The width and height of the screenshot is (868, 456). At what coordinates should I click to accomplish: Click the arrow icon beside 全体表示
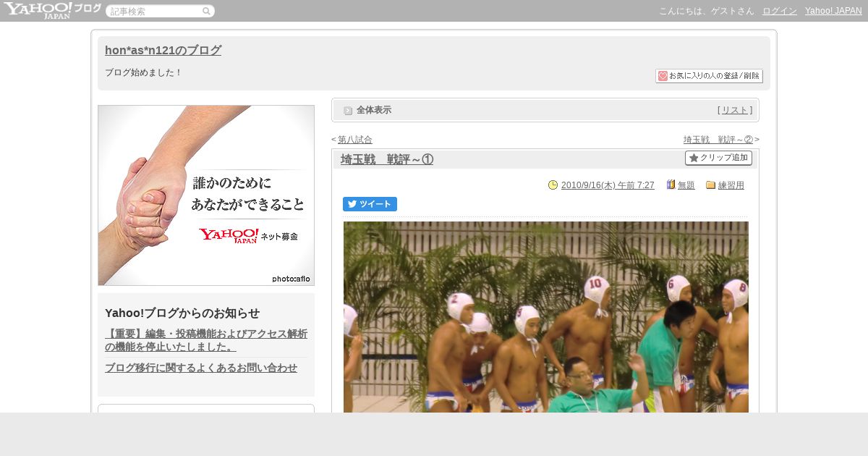[348, 111]
